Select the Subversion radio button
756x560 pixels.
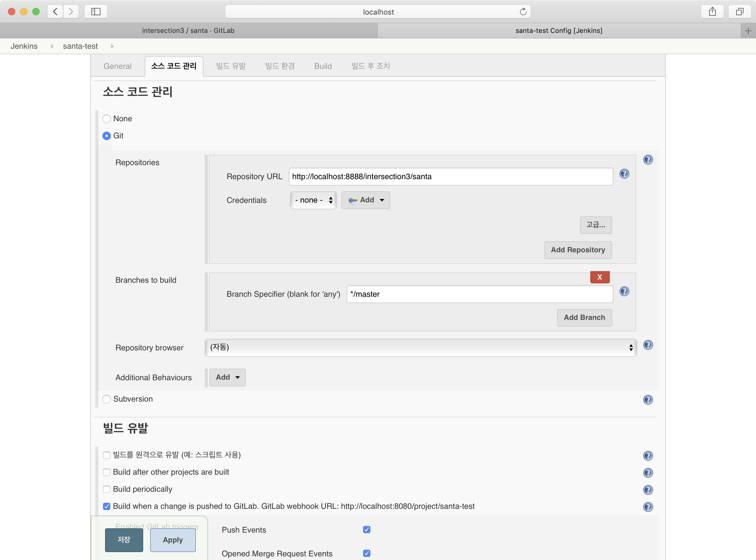[x=106, y=399]
